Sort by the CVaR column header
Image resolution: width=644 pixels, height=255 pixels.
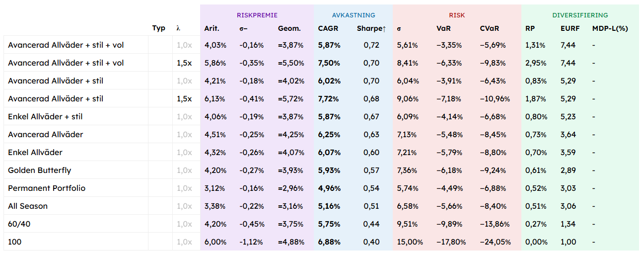[x=489, y=28]
